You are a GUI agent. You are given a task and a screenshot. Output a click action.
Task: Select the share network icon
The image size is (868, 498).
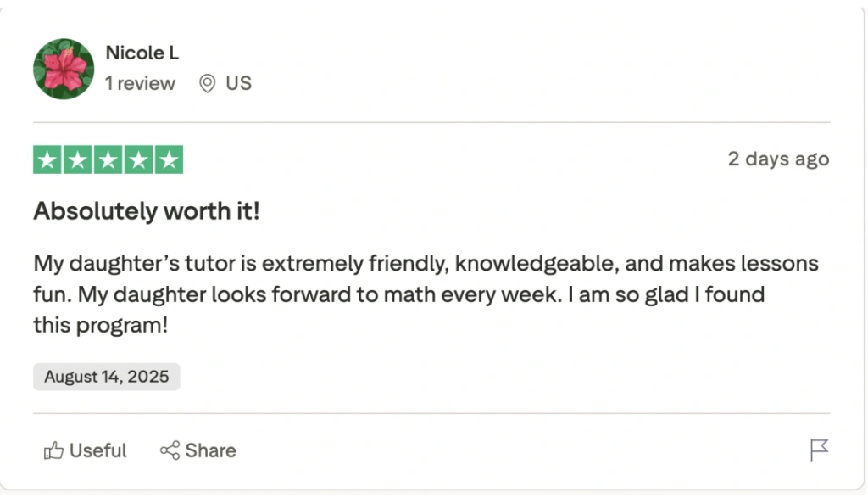click(x=170, y=450)
